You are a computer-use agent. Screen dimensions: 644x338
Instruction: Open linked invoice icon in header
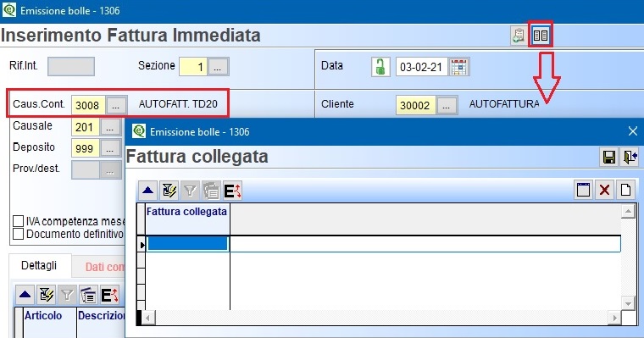tap(540, 36)
